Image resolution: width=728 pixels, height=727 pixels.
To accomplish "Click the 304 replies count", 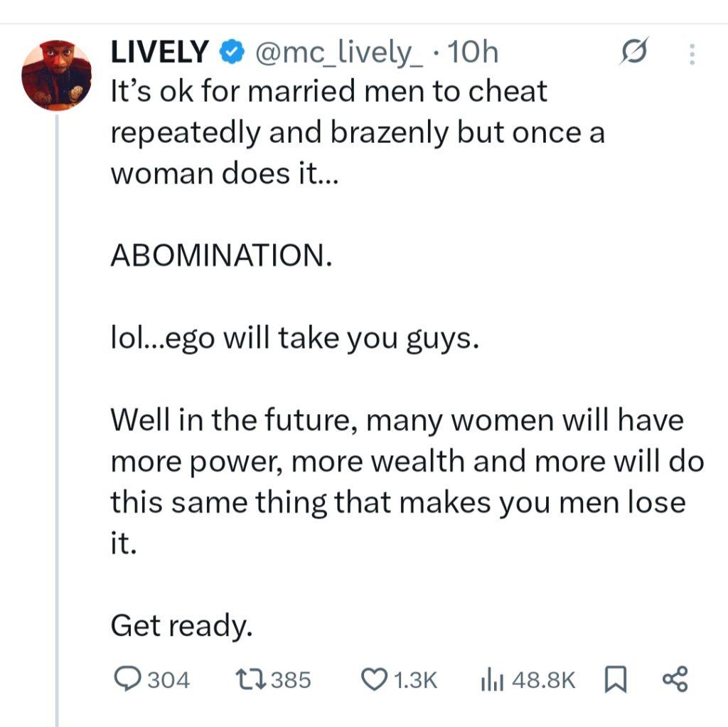I will click(x=169, y=679).
